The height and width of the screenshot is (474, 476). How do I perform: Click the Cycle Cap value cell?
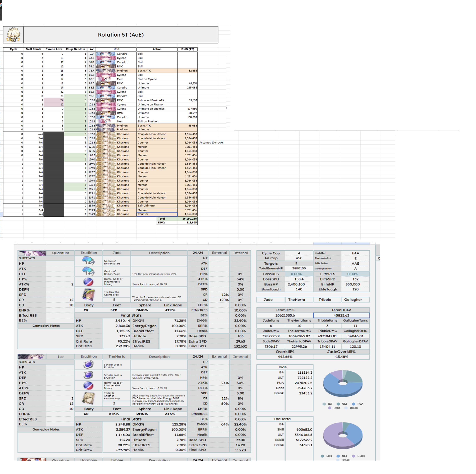point(299,253)
